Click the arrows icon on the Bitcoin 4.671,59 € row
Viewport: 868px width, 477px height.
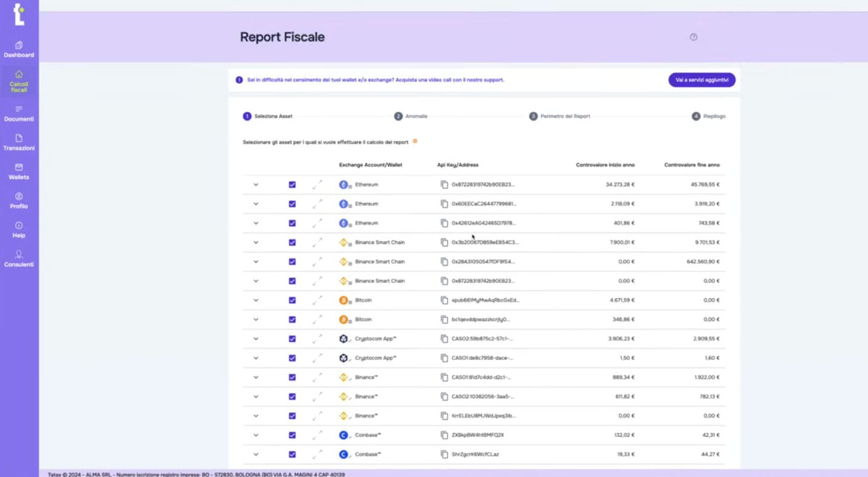(317, 300)
